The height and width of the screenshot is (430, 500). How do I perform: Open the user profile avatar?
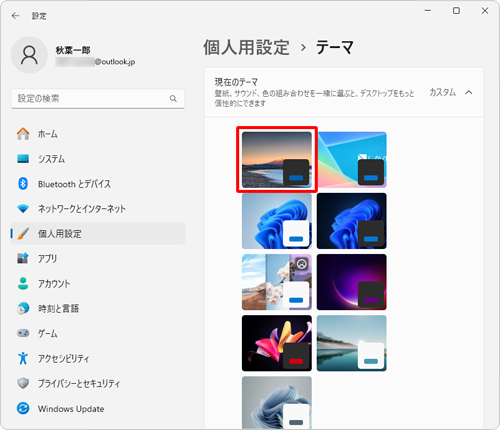pyautogui.click(x=29, y=55)
